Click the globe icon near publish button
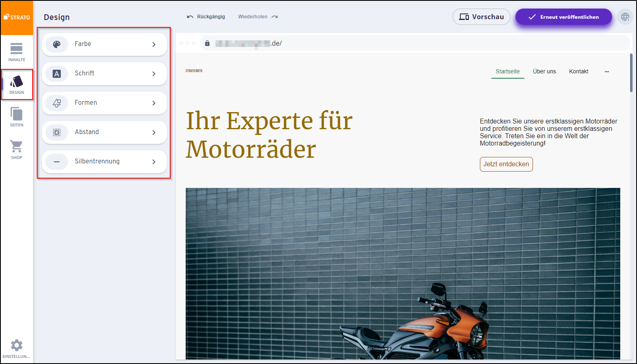This screenshot has width=637, height=364. (625, 17)
